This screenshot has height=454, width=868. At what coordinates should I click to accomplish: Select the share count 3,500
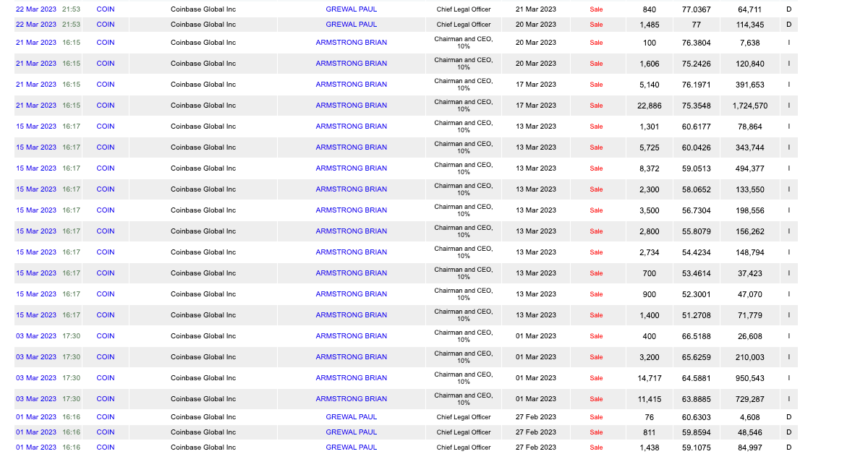[650, 210]
